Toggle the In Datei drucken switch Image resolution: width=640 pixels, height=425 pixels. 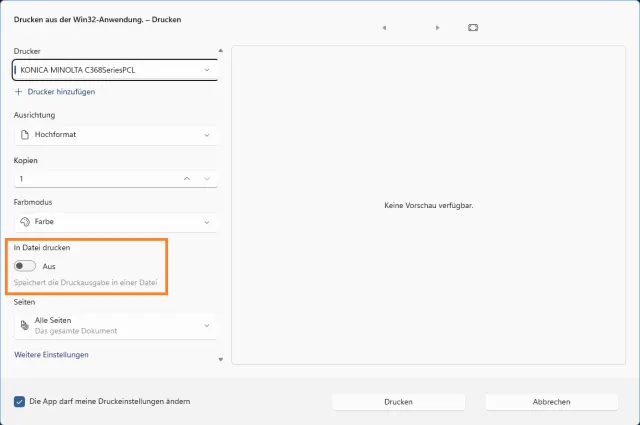point(24,266)
